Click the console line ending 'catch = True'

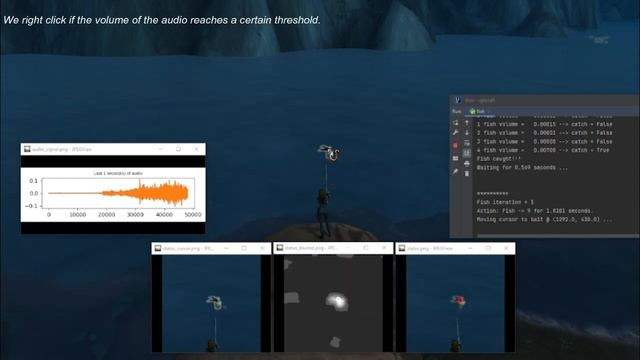[543, 150]
